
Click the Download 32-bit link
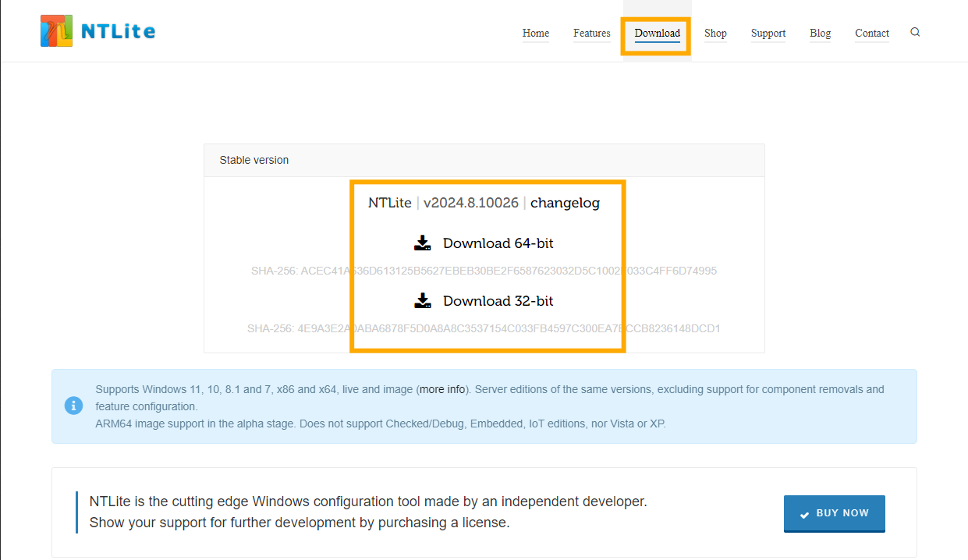tap(498, 301)
